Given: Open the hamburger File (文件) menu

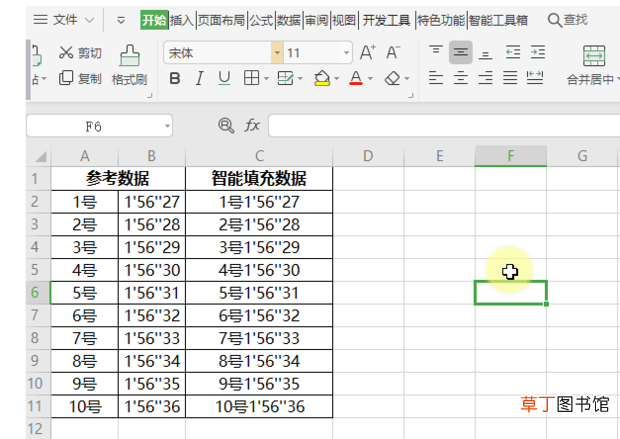Looking at the screenshot, I should click(40, 20).
